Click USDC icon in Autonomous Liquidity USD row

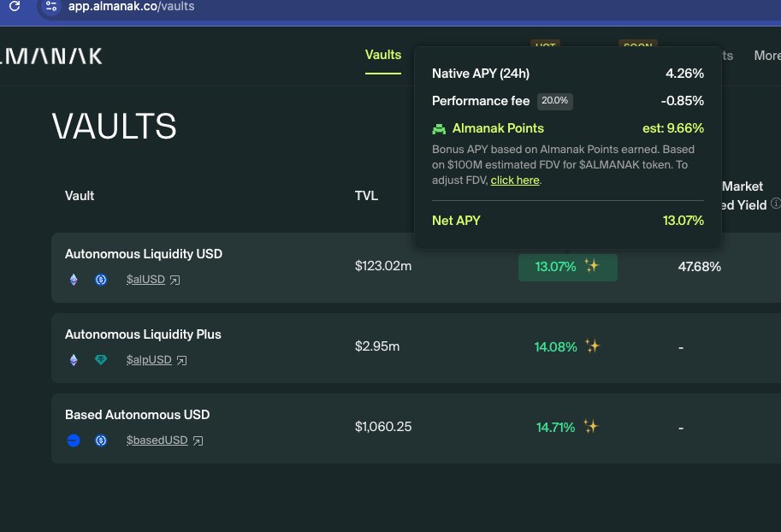click(x=101, y=280)
